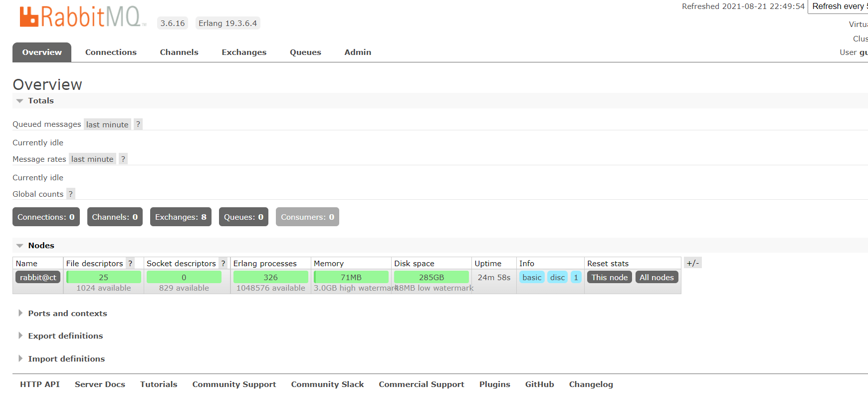Click the basic info tag
Viewport: 868px width, 406px height.
[x=532, y=277]
